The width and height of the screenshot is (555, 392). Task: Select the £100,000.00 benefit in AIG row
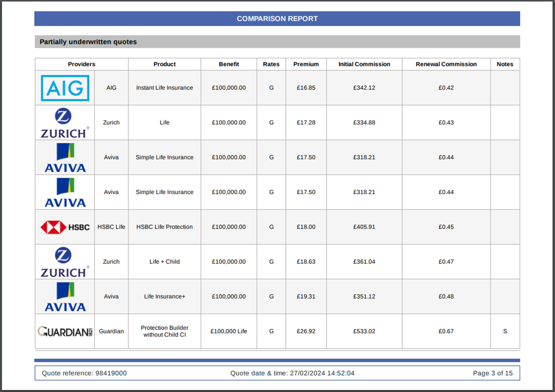coord(229,88)
